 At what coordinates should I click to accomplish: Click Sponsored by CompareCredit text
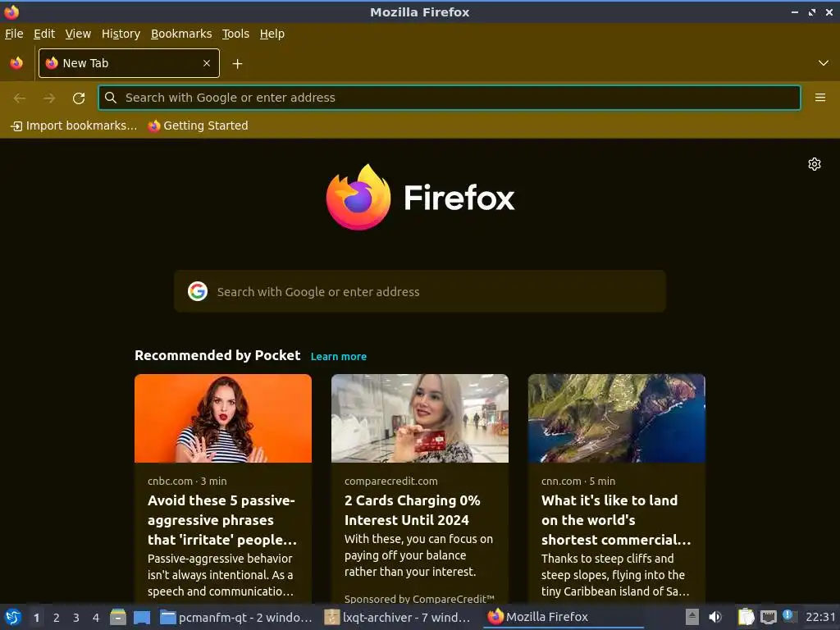(x=419, y=599)
